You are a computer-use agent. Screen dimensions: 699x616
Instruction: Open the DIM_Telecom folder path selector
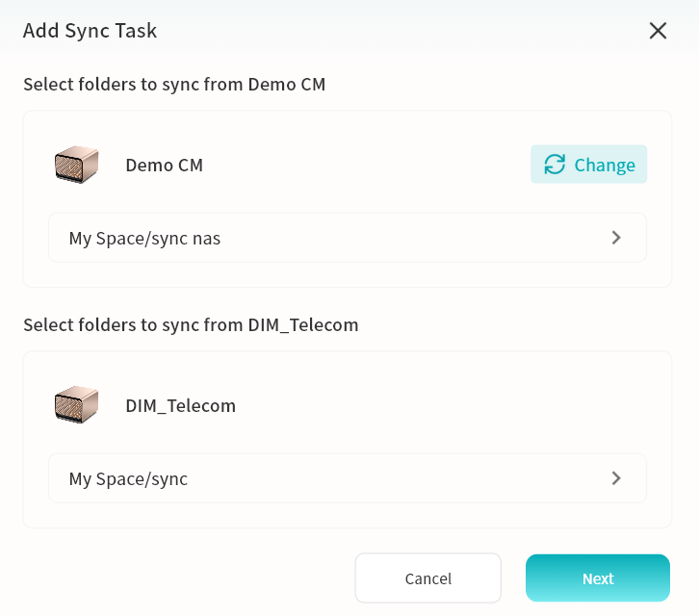click(347, 478)
